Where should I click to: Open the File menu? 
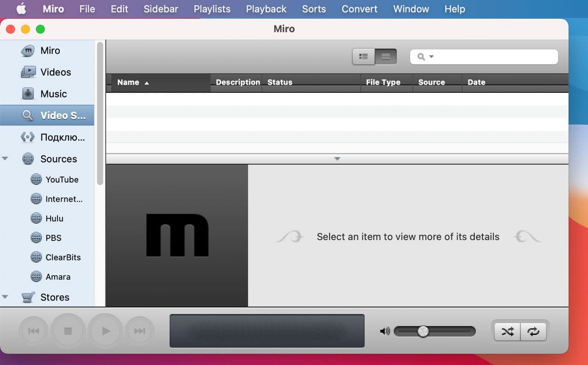point(87,9)
